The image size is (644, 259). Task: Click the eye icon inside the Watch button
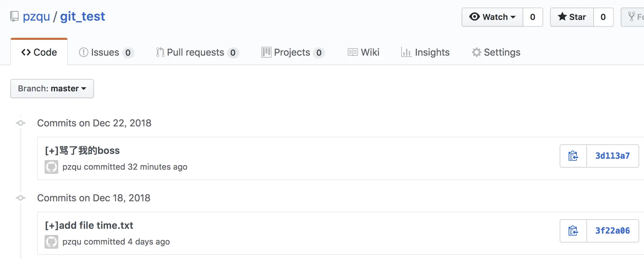(x=475, y=17)
